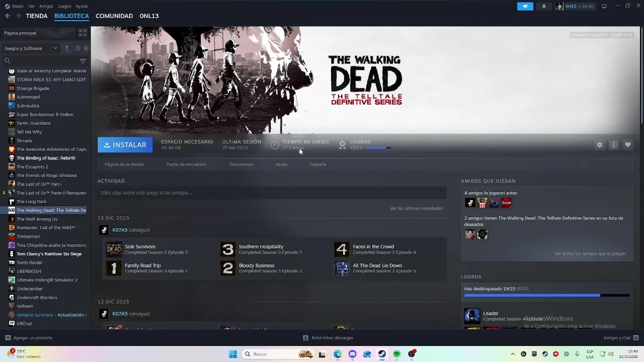Viewport: 644px width, 362px height.
Task: Click the Logros progress bar in header
Action: (x=377, y=148)
